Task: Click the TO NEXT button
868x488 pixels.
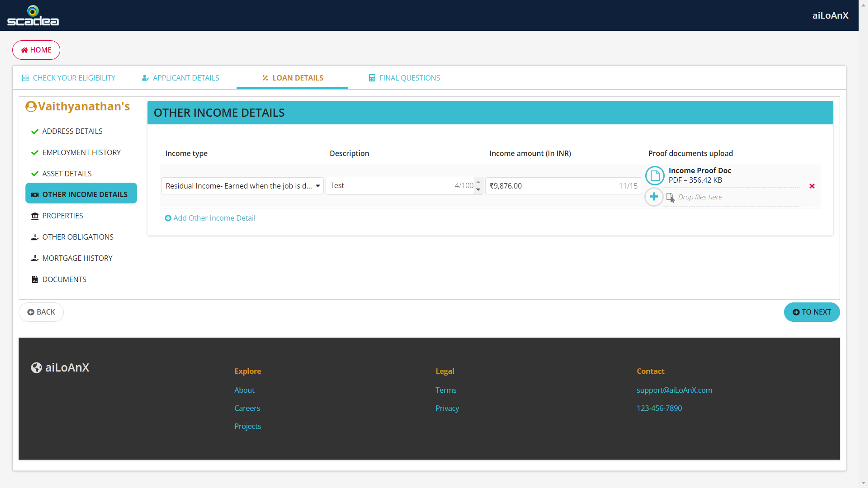Action: (x=812, y=312)
